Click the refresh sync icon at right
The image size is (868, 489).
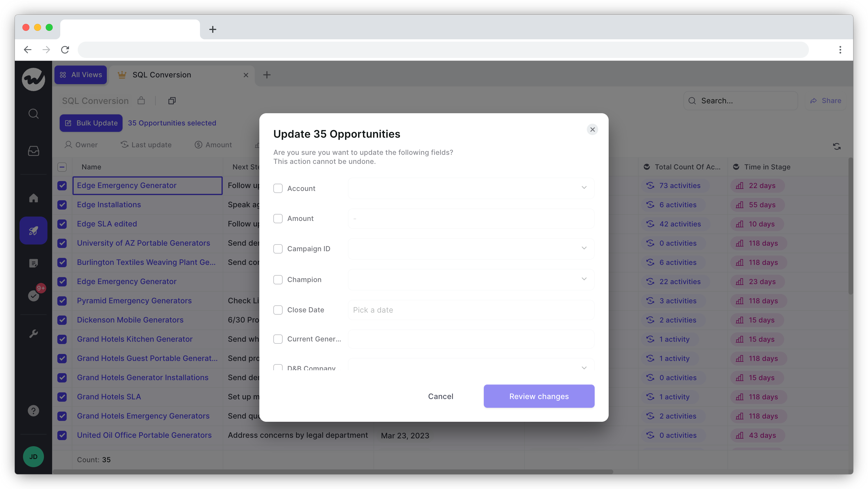point(837,146)
